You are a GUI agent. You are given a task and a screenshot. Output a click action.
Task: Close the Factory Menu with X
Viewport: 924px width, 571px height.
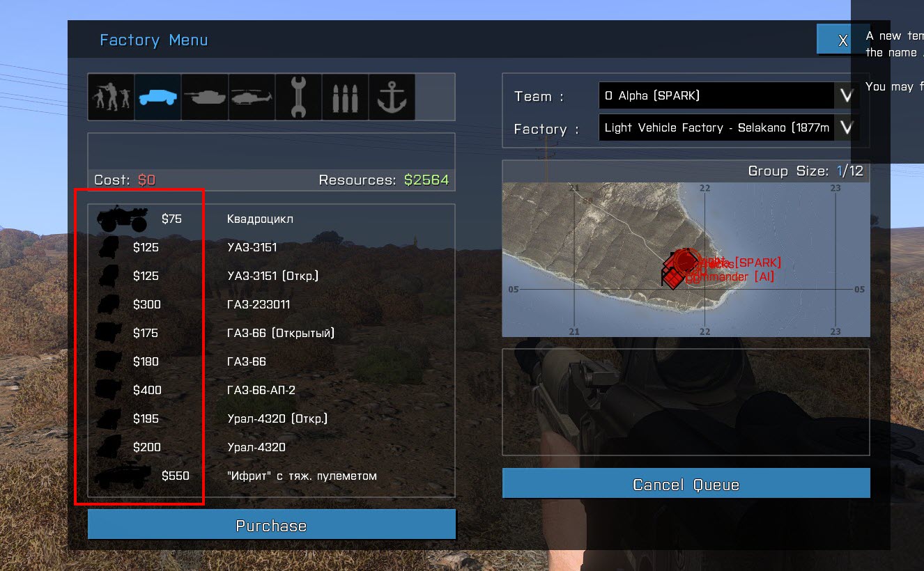pos(842,40)
